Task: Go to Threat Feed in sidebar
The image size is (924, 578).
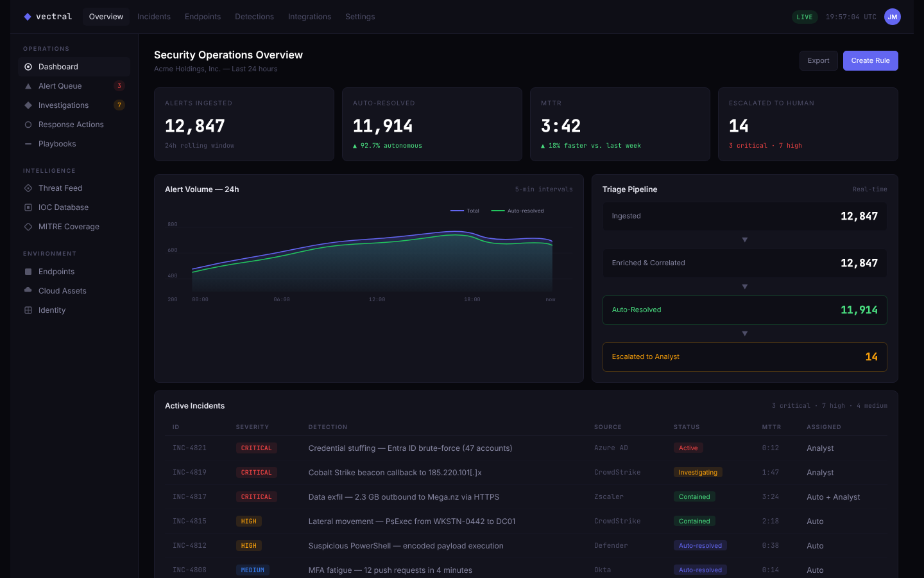Action: [x=74, y=188]
